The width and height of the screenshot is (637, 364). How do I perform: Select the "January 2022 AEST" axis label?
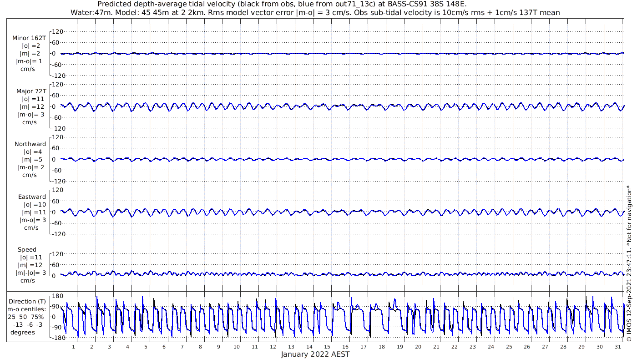315,354
